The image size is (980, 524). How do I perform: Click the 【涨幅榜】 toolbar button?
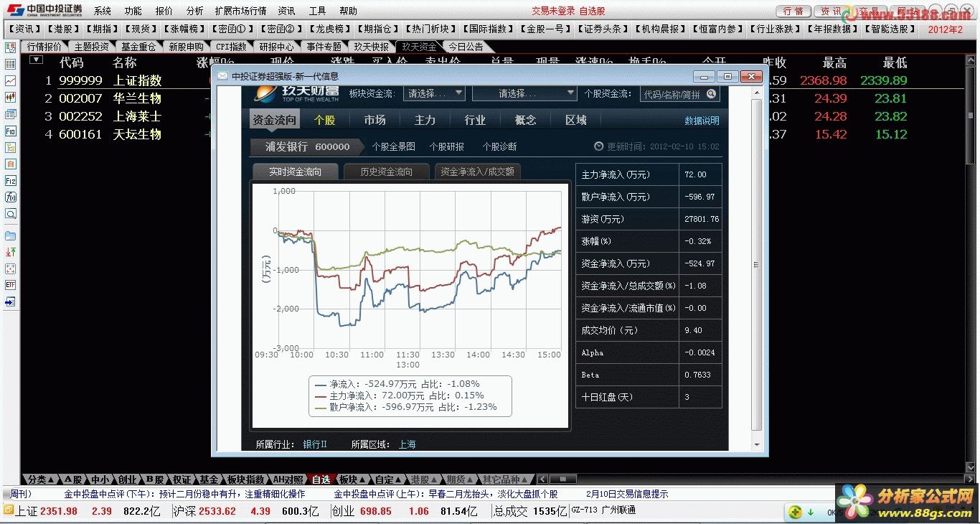(184, 29)
